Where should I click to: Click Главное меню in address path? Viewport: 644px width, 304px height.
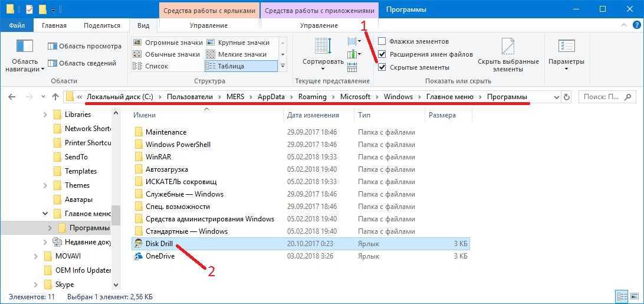450,97
